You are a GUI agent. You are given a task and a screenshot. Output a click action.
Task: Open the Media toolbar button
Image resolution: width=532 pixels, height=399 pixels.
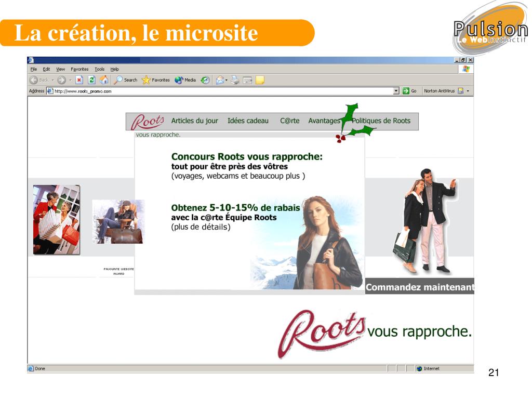click(185, 80)
